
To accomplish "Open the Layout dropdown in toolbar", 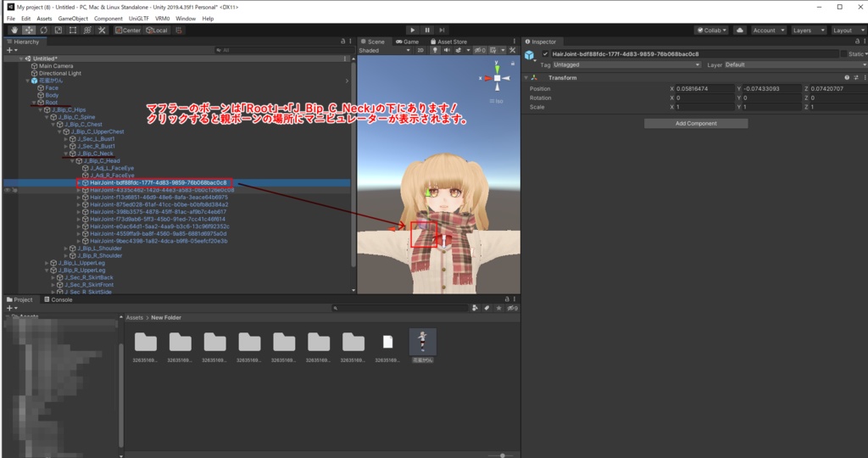I will tap(849, 30).
